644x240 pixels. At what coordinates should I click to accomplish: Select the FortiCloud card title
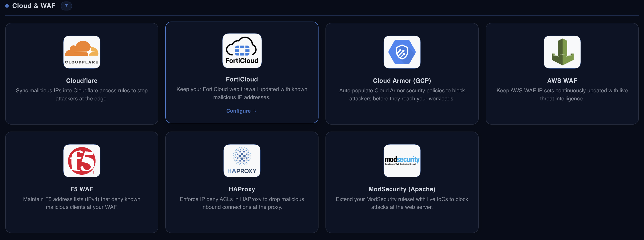[242, 79]
